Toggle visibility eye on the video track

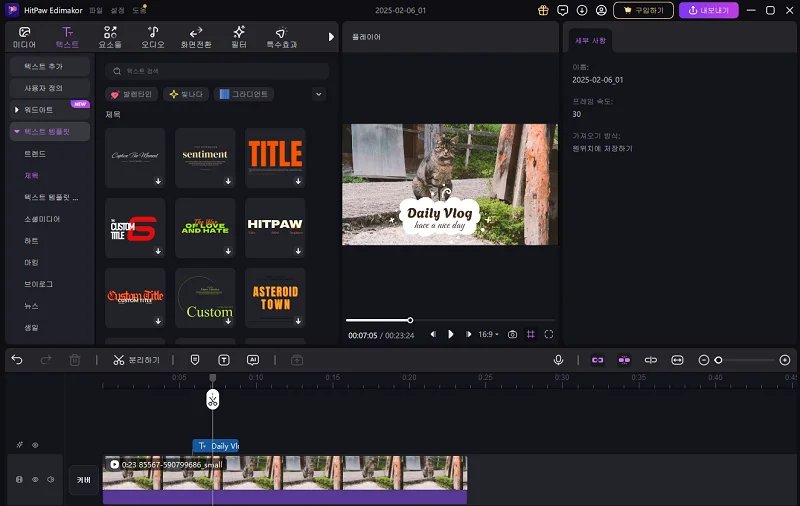click(x=35, y=480)
